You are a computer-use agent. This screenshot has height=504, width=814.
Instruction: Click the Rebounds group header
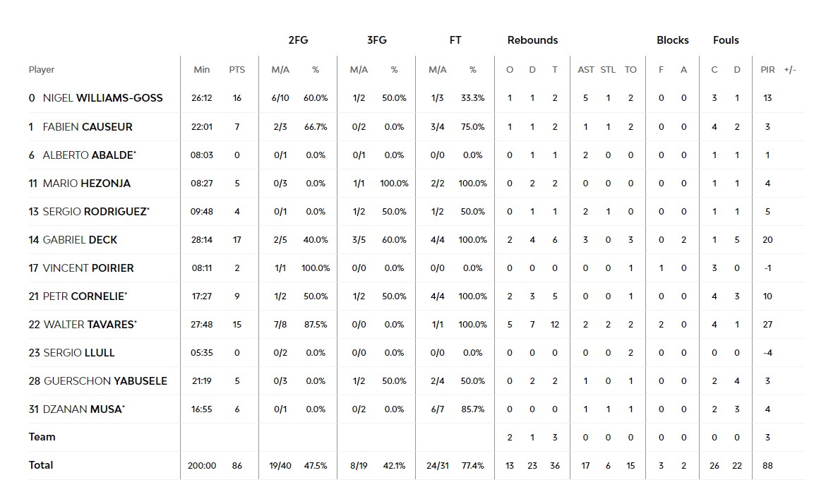point(532,40)
